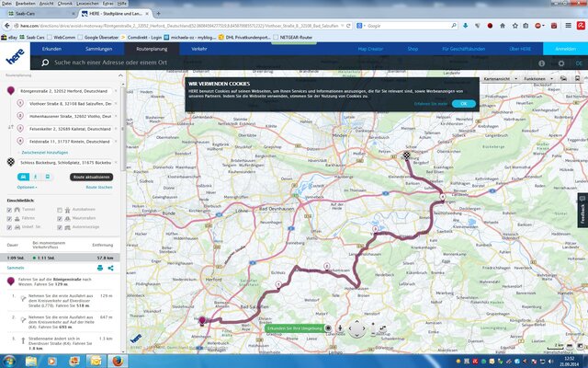588x368 pixels.
Task: Select the pedestrian travel mode icon
Action: pyautogui.click(x=35, y=177)
